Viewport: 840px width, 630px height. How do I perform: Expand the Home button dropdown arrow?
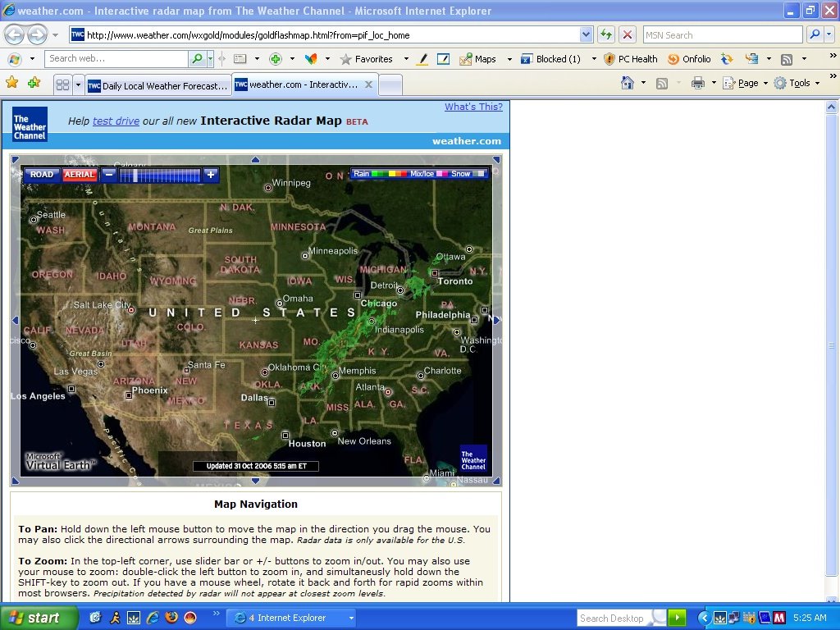(x=643, y=83)
